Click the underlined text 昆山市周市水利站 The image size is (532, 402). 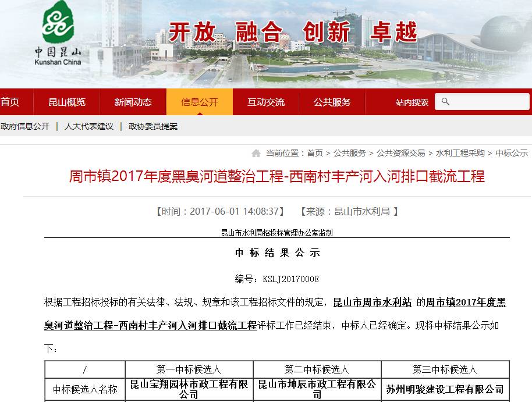click(373, 303)
